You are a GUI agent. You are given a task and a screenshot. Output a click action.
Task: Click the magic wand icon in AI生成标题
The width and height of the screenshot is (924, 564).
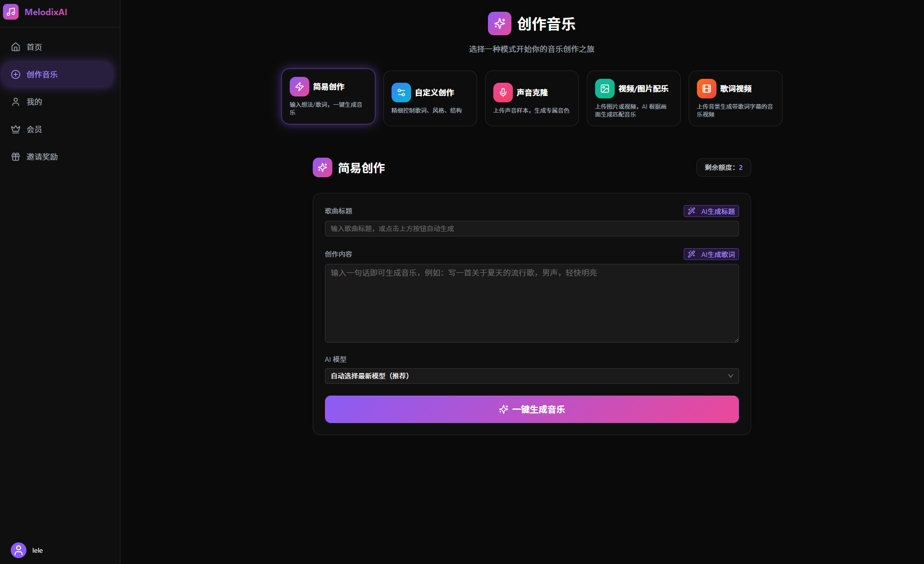click(x=692, y=211)
